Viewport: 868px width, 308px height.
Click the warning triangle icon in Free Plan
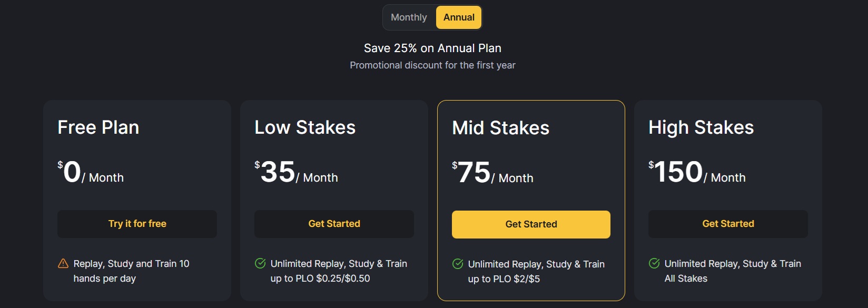click(63, 263)
